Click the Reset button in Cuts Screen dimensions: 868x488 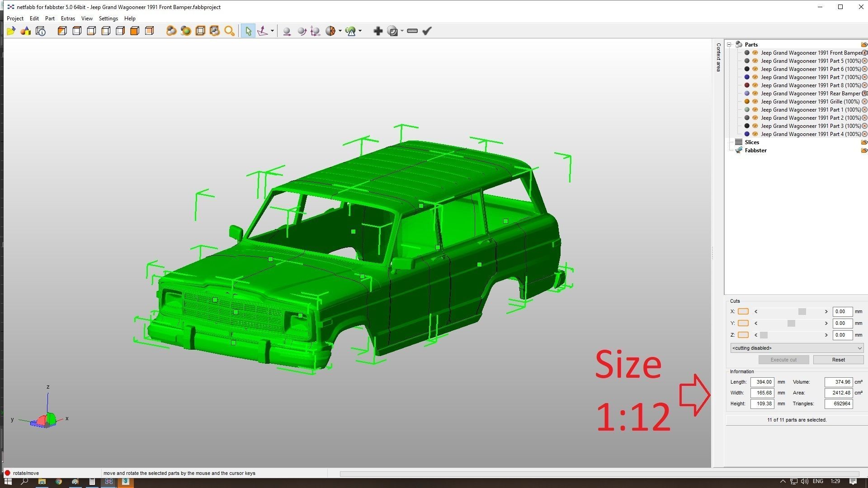838,360
